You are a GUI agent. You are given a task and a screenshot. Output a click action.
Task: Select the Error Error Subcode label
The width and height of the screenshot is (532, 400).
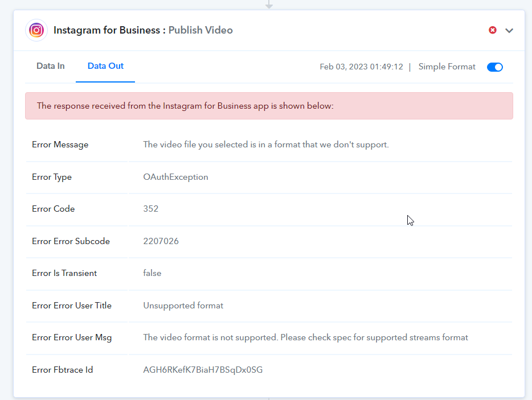71,241
